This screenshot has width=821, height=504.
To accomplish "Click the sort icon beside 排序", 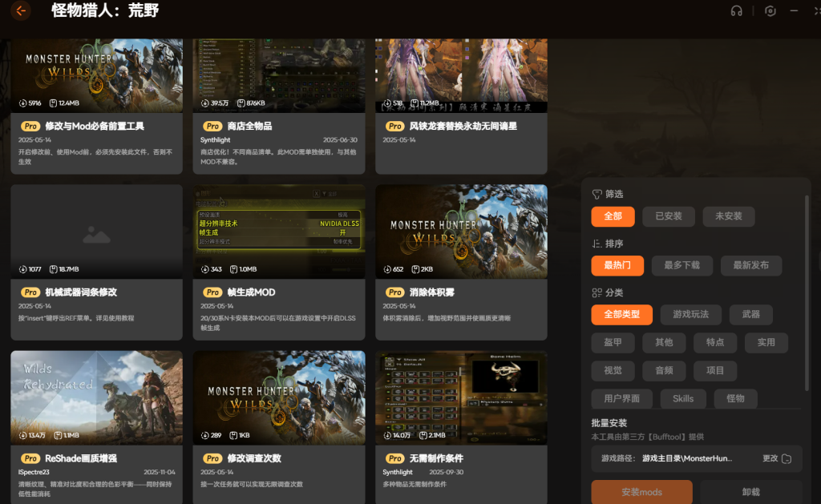I will [x=597, y=244].
